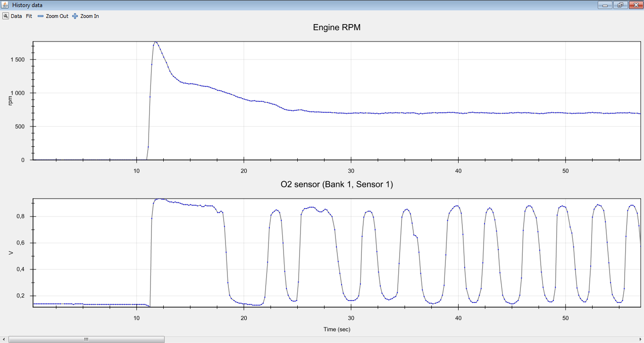Click the Zoom Out text label
This screenshot has height=343, width=644.
pos(57,16)
